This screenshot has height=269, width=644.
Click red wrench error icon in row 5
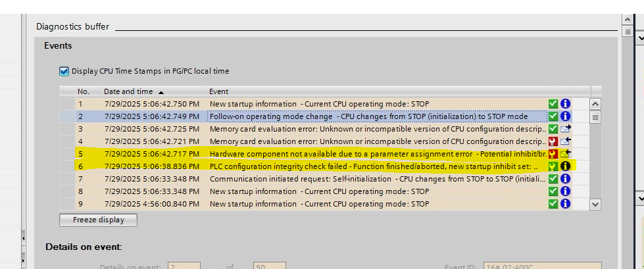coord(553,154)
